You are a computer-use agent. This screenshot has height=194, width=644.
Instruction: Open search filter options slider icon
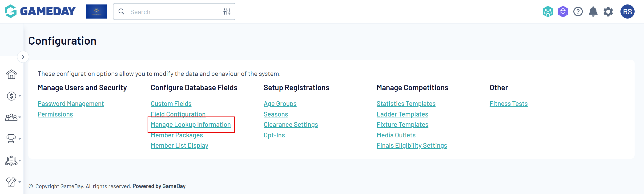227,12
